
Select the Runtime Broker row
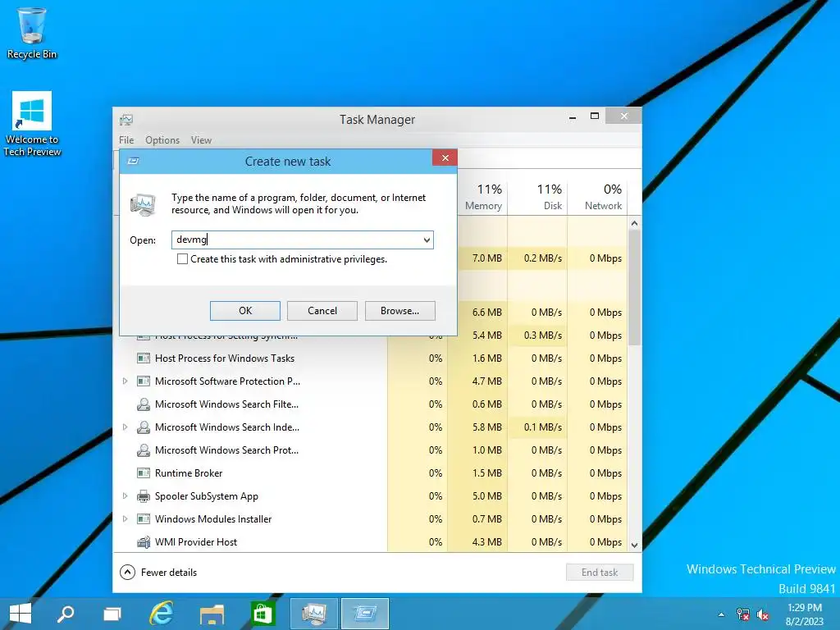(x=370, y=473)
